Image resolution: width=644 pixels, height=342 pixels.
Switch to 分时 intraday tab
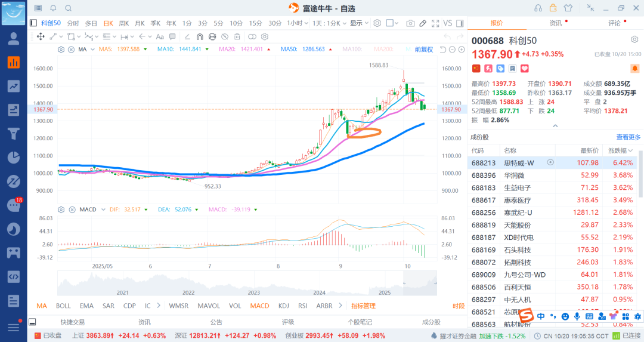(x=73, y=23)
